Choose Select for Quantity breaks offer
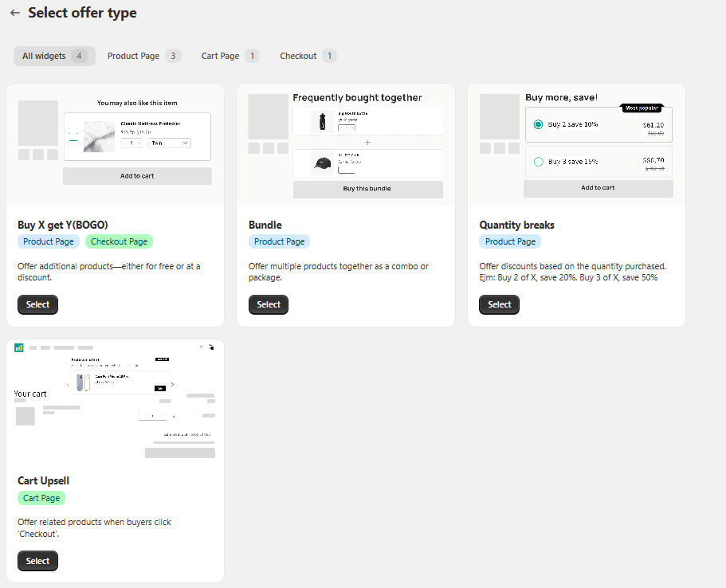This screenshot has height=588, width=726. click(x=499, y=304)
